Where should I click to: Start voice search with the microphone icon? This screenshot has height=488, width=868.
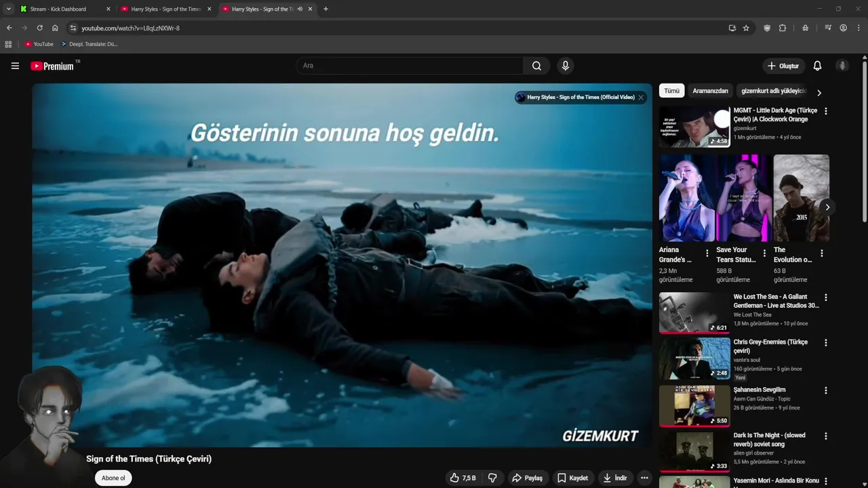(x=565, y=66)
